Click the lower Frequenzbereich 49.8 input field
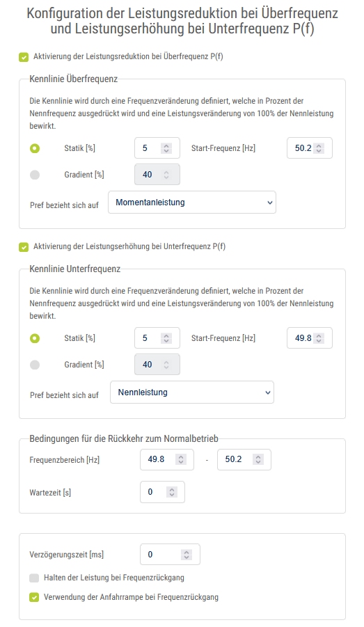Image resolution: width=364 pixels, height=627 pixels. pyautogui.click(x=167, y=459)
